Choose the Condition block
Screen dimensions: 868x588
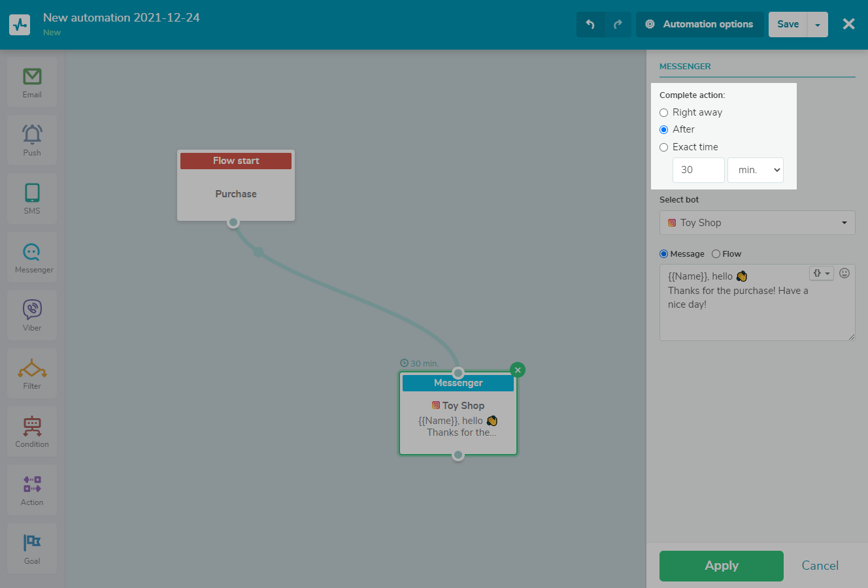pyautogui.click(x=32, y=431)
